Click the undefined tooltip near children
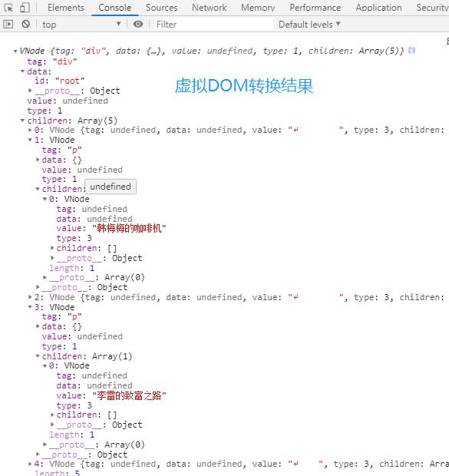 coord(111,187)
